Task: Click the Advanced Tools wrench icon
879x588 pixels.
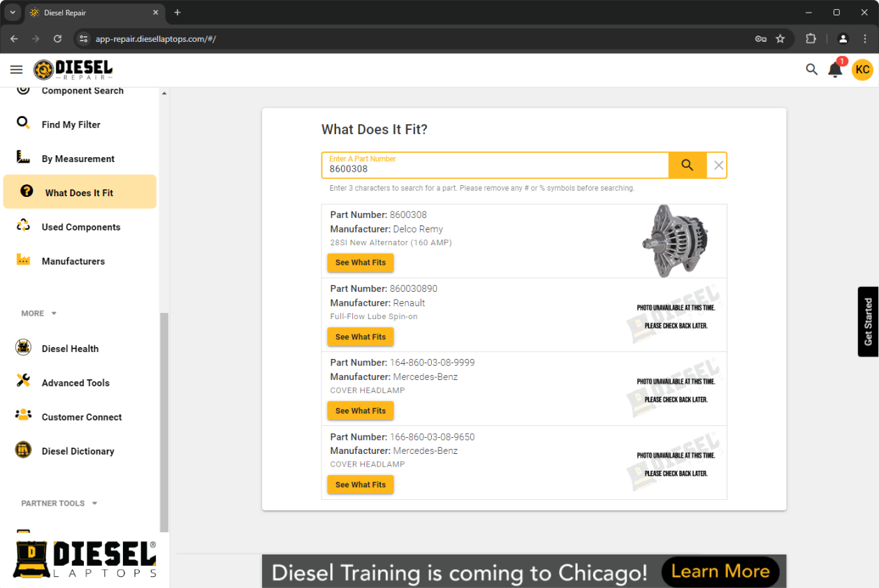Action: [x=23, y=381]
